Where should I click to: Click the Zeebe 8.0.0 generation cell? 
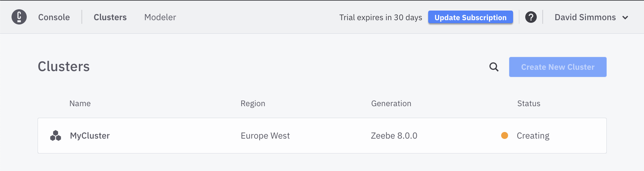pyautogui.click(x=394, y=136)
